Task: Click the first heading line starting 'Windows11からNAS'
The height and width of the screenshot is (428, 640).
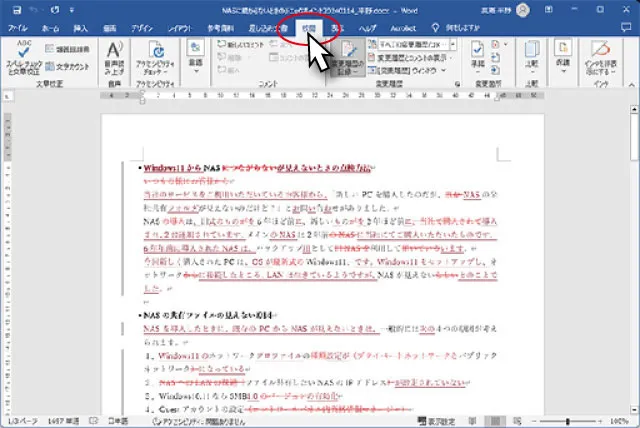Action: (x=257, y=168)
